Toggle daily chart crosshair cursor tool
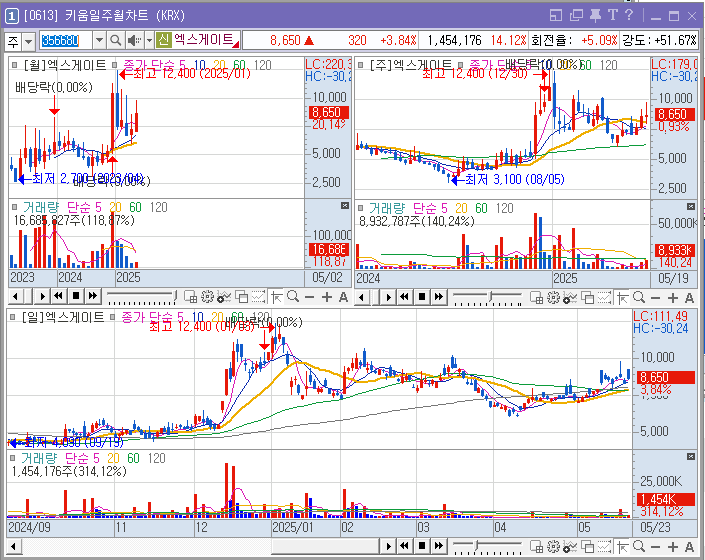Screen dimensions: 705x560 623,547
